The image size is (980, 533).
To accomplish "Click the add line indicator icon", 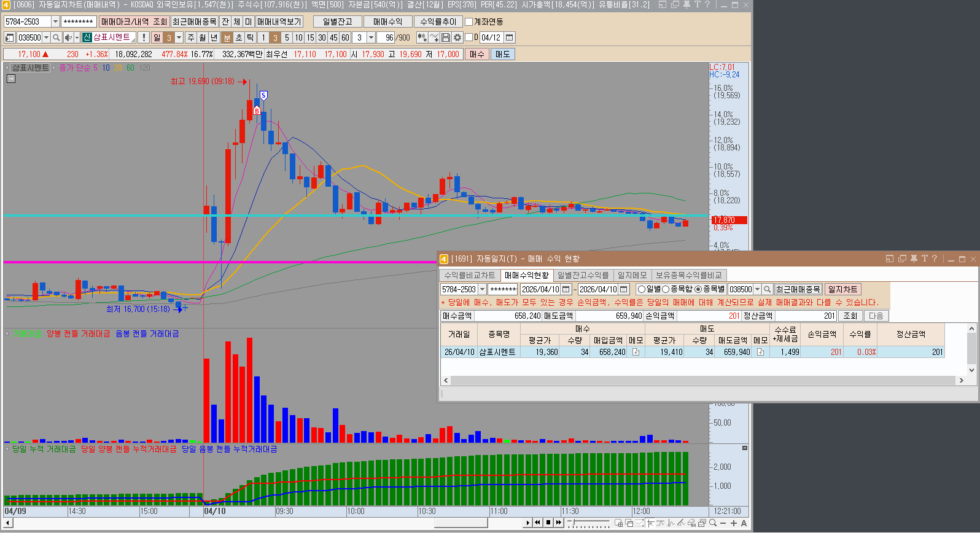I will [434, 37].
